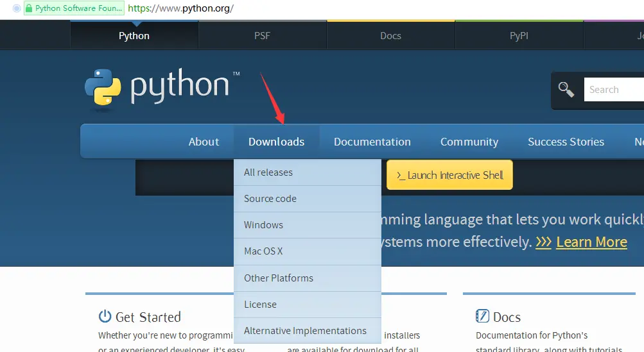Open License from Downloads dropdown

pos(308,305)
